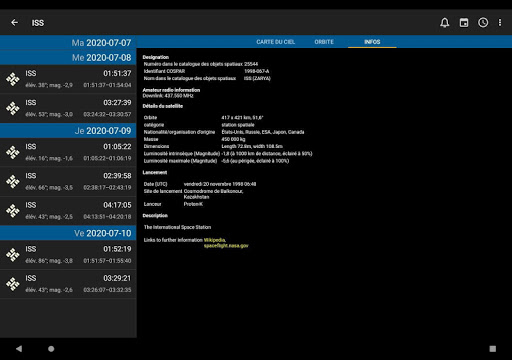
Task: Select the Ma 2020-07-07 date header
Action: click(x=68, y=43)
